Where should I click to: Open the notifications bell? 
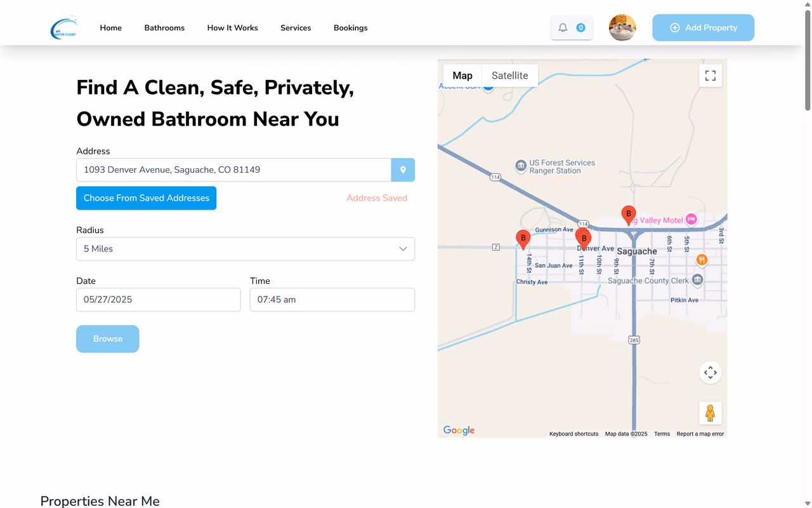coord(563,28)
